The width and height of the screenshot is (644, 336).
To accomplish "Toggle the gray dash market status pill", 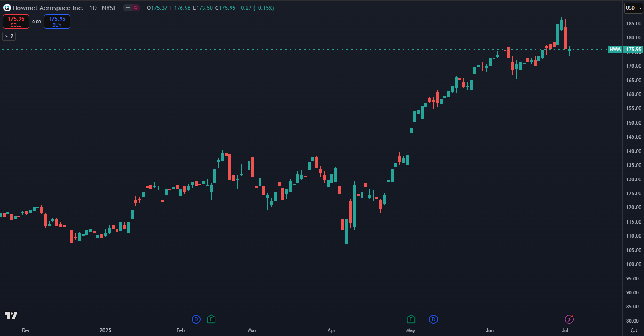I will coord(127,8).
